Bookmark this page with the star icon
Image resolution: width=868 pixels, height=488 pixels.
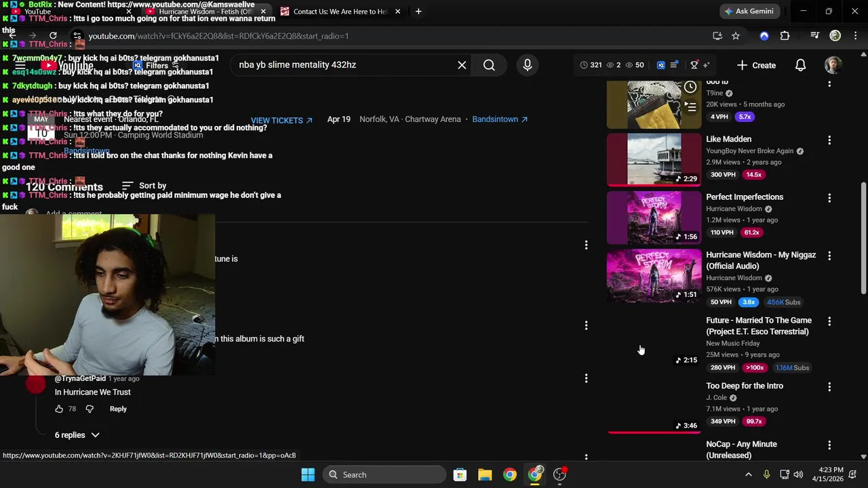pos(736,36)
